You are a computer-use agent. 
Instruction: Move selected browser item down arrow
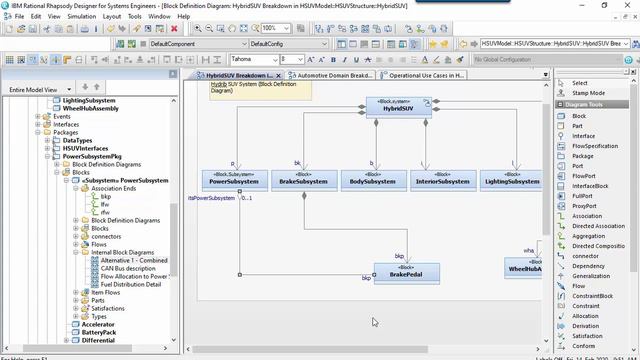85,87
